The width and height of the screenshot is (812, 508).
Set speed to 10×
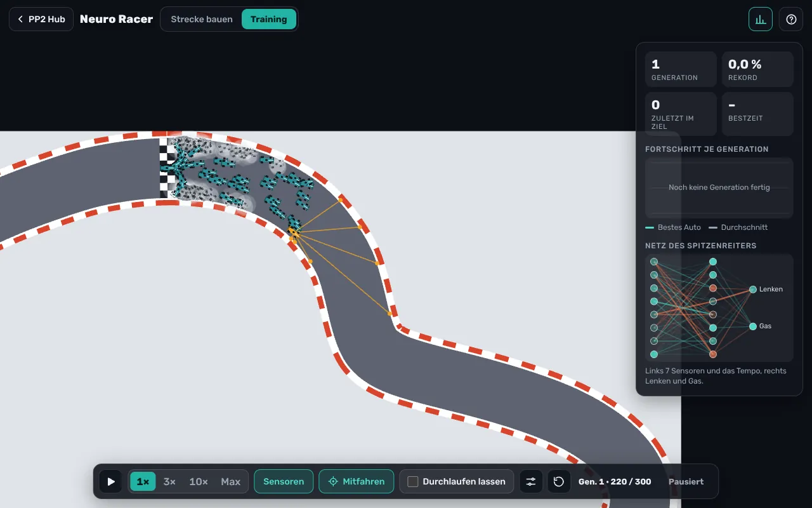point(199,481)
